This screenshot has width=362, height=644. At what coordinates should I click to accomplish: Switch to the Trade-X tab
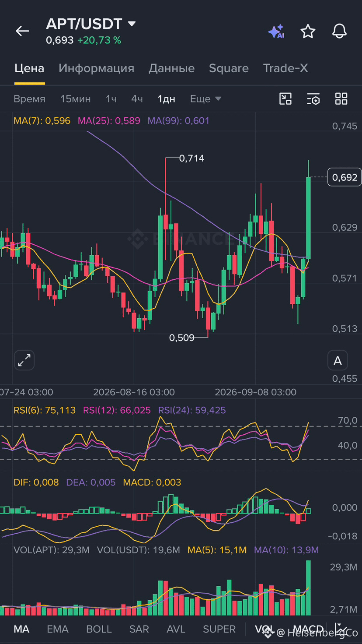tap(285, 68)
